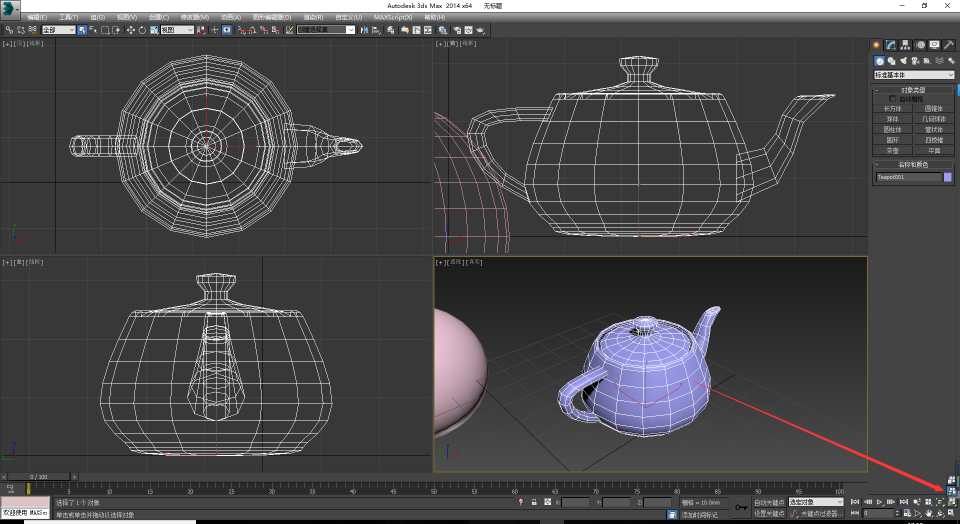The height and width of the screenshot is (524, 960).
Task: Click the application logo menu button
Action: (9, 9)
